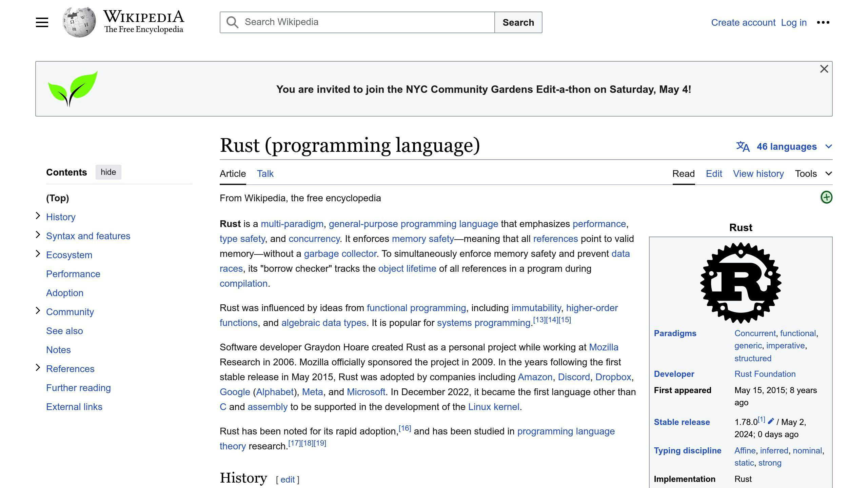
Task: Click the Log in link
Action: click(794, 22)
